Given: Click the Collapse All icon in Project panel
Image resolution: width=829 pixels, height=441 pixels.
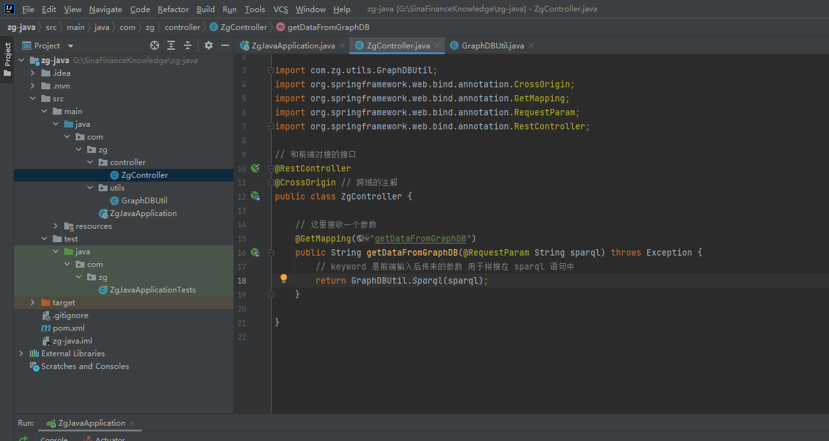Looking at the screenshot, I should tap(187, 46).
